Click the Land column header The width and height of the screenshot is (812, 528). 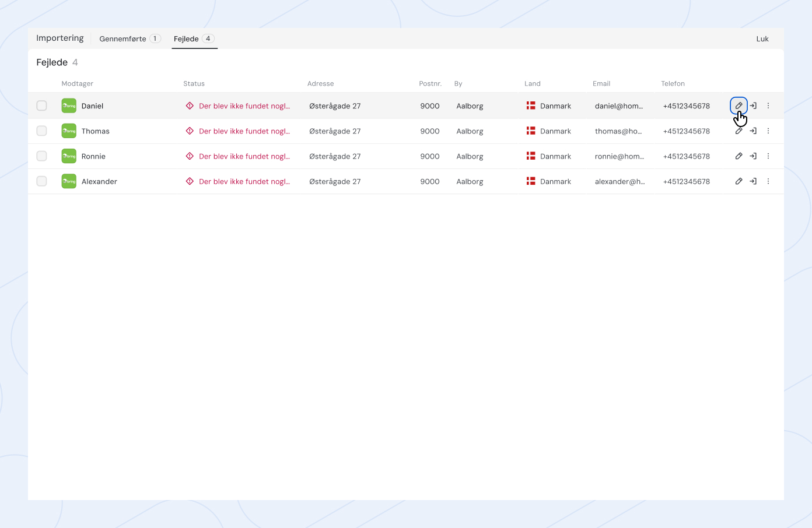[x=533, y=83]
